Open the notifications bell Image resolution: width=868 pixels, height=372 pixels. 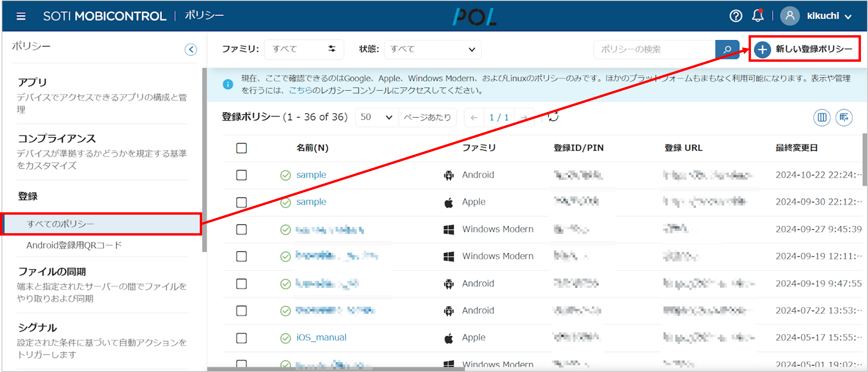coord(758,16)
